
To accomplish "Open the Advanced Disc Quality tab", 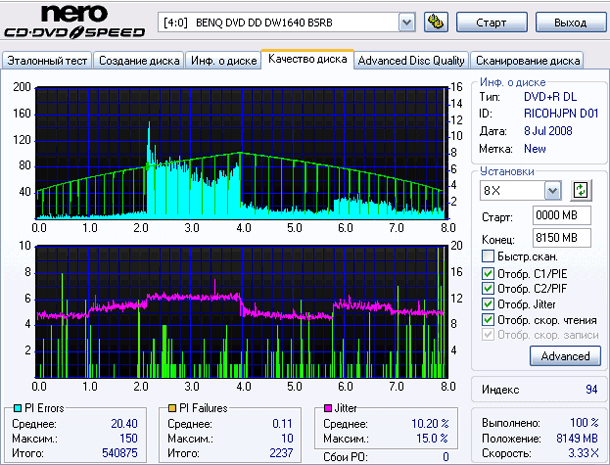I will pos(411,61).
